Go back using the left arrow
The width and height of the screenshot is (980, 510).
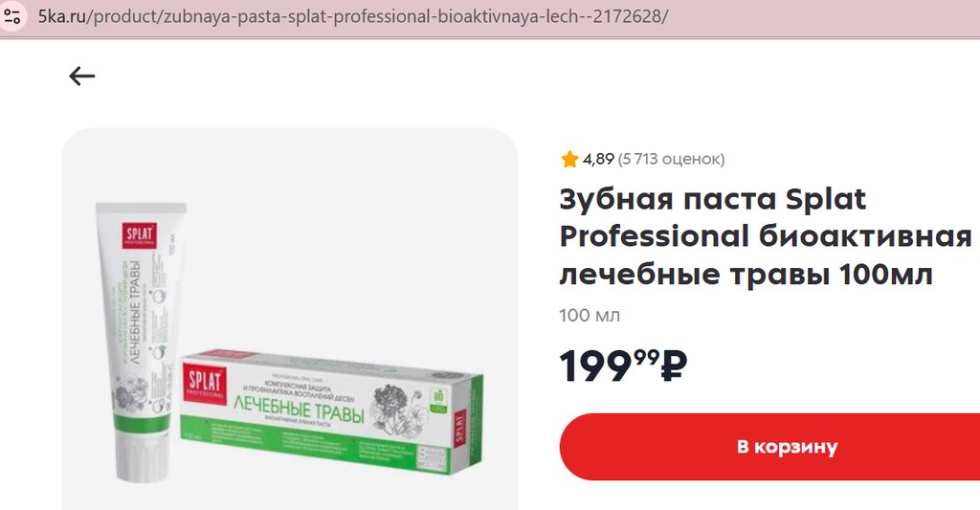(x=82, y=77)
